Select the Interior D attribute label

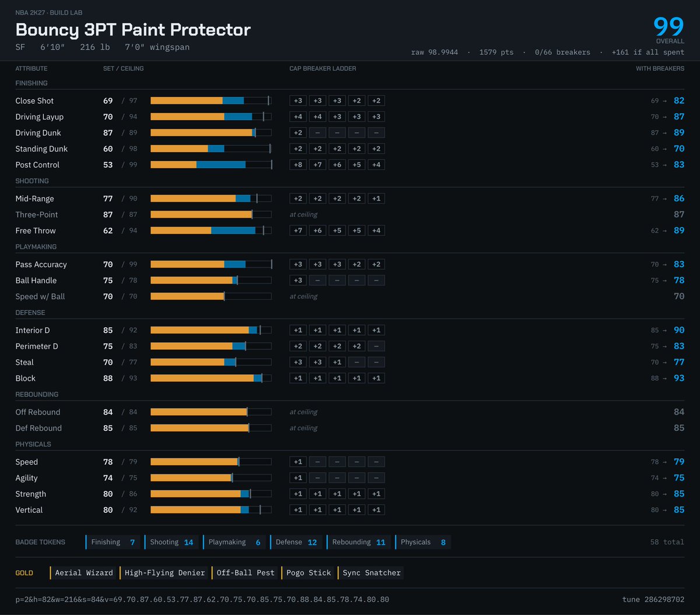(x=33, y=331)
